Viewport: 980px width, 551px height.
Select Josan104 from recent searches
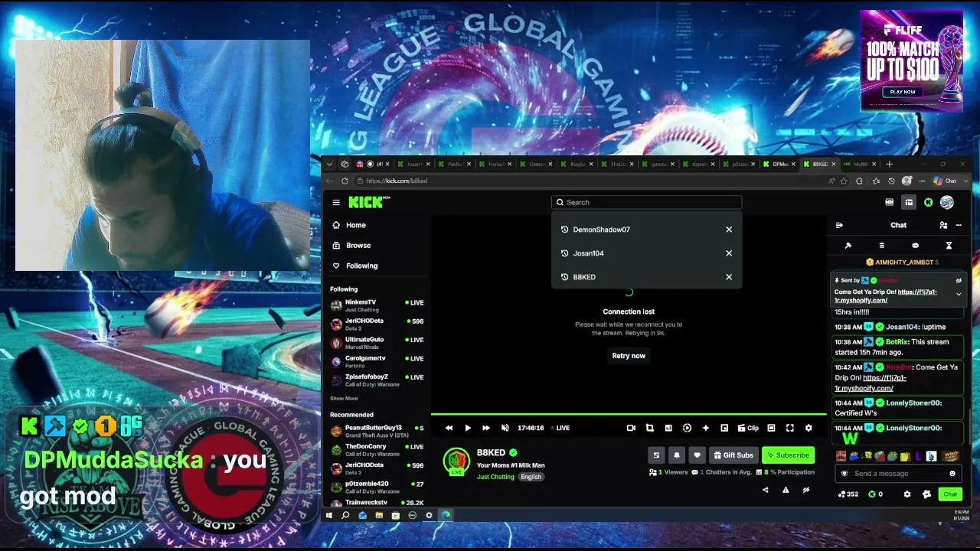(x=588, y=253)
